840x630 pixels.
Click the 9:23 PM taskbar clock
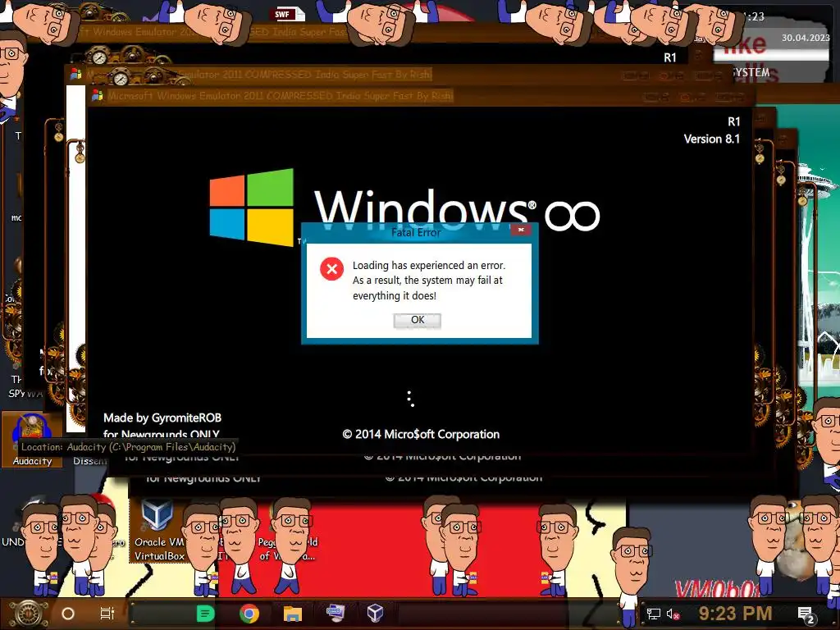click(x=736, y=613)
